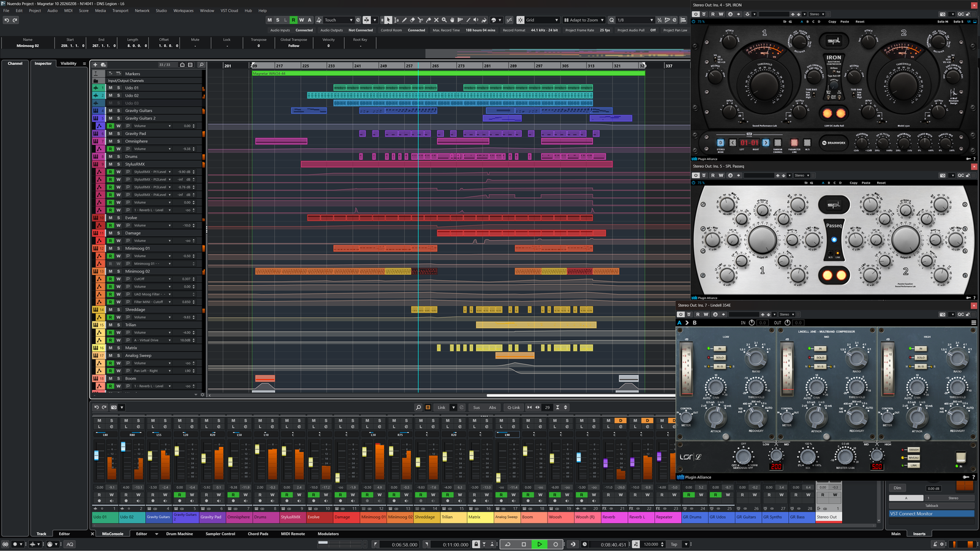The height and width of the screenshot is (551, 980).
Task: Toggle SOLO on Lindell HIGH band
Action: pos(921,358)
